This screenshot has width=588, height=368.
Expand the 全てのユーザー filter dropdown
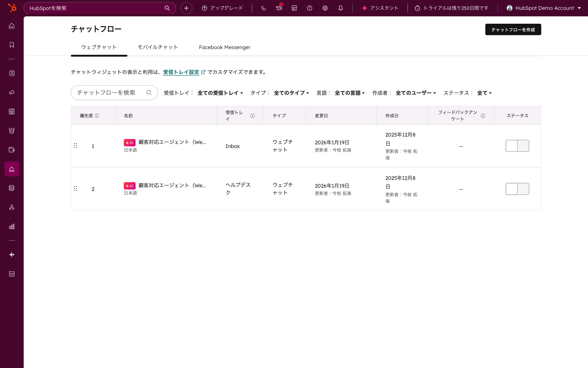415,93
